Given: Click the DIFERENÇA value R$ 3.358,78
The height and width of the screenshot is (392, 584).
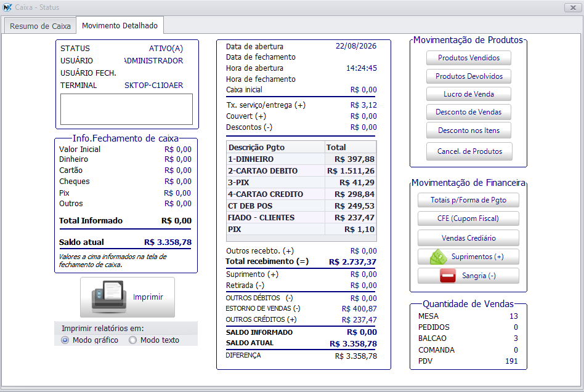Looking at the screenshot, I should click(355, 356).
